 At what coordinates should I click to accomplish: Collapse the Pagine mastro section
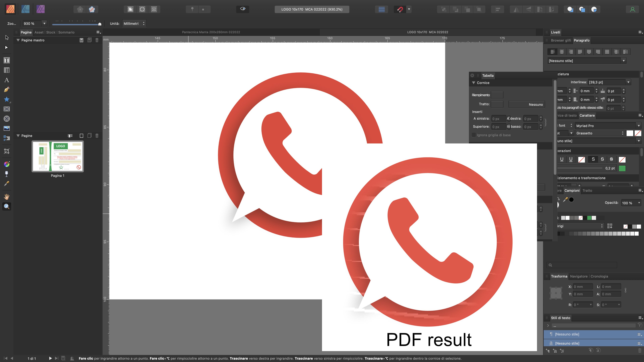coord(18,40)
